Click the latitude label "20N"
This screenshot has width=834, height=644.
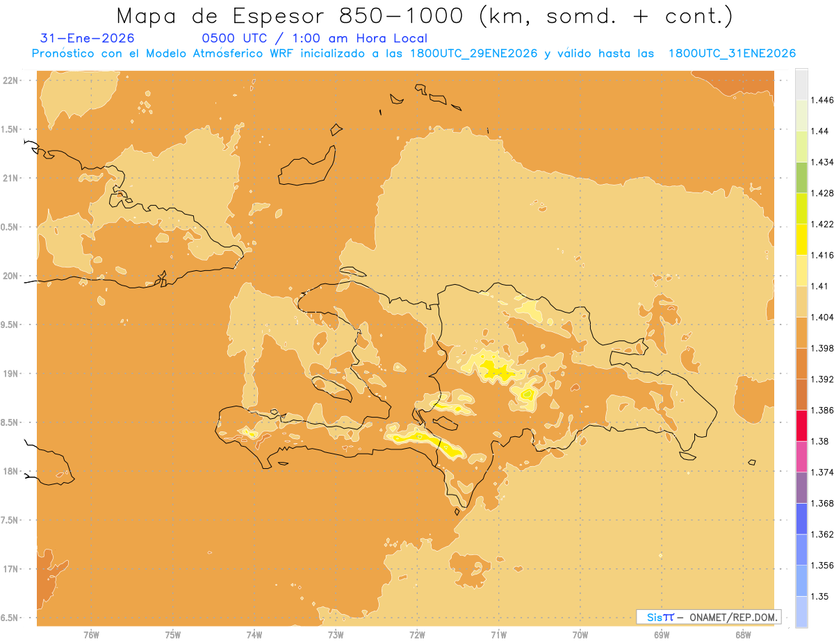(10, 276)
